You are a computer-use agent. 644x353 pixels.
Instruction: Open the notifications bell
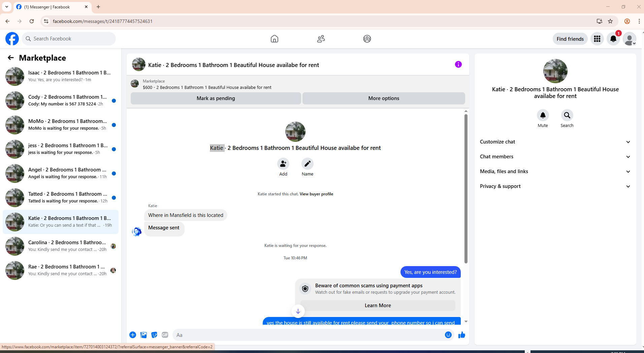pos(613,39)
